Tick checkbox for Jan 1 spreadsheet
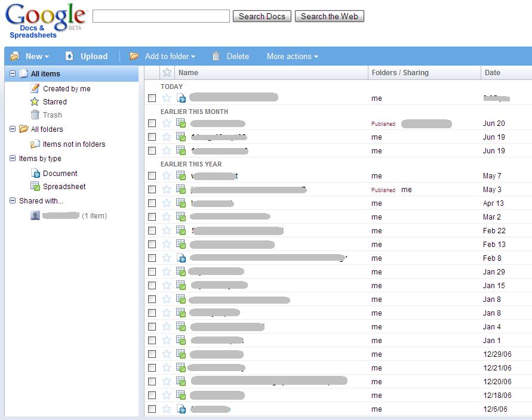This screenshot has width=532, height=420. pos(152,340)
